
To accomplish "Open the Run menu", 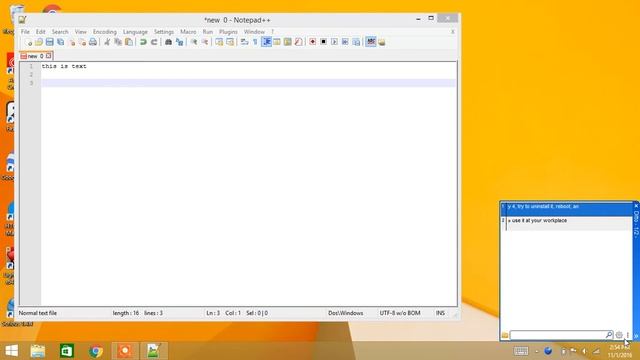I will [x=208, y=32].
